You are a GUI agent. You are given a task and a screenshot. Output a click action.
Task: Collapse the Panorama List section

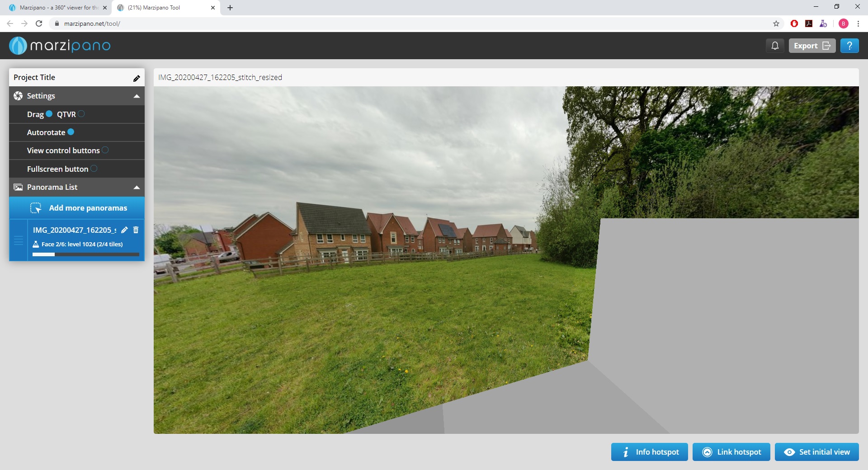(137, 188)
